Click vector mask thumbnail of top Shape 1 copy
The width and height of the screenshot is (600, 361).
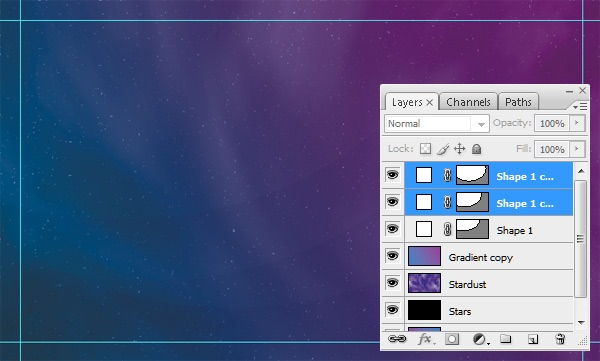(x=473, y=175)
